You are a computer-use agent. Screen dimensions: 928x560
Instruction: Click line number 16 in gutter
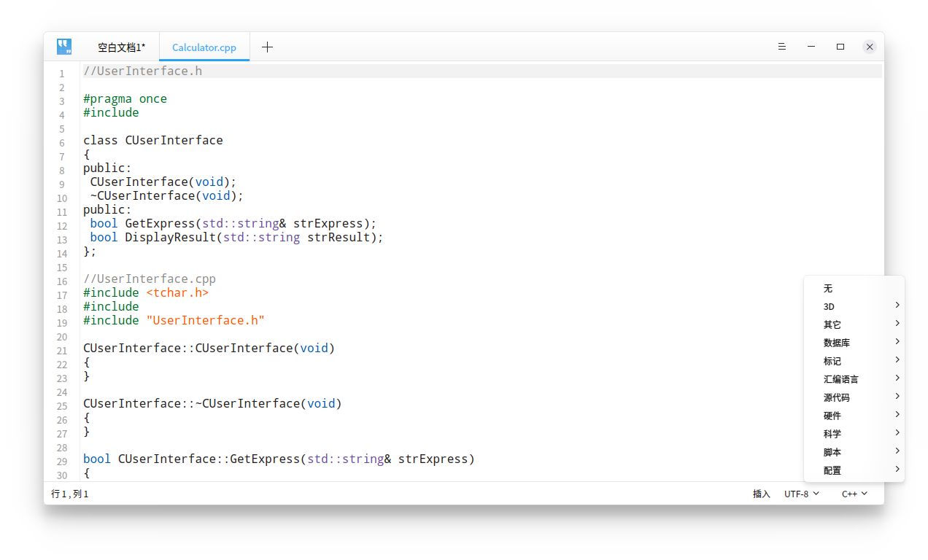(62, 281)
